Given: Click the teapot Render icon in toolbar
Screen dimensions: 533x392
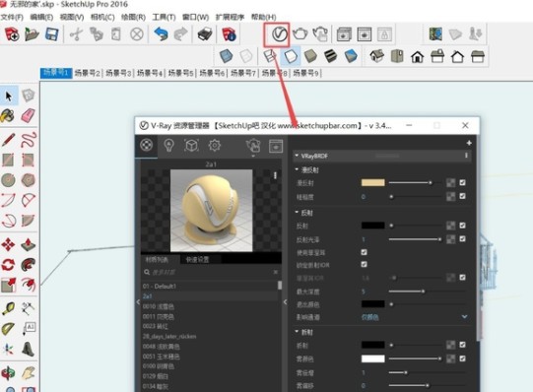Looking at the screenshot, I should [x=300, y=33].
